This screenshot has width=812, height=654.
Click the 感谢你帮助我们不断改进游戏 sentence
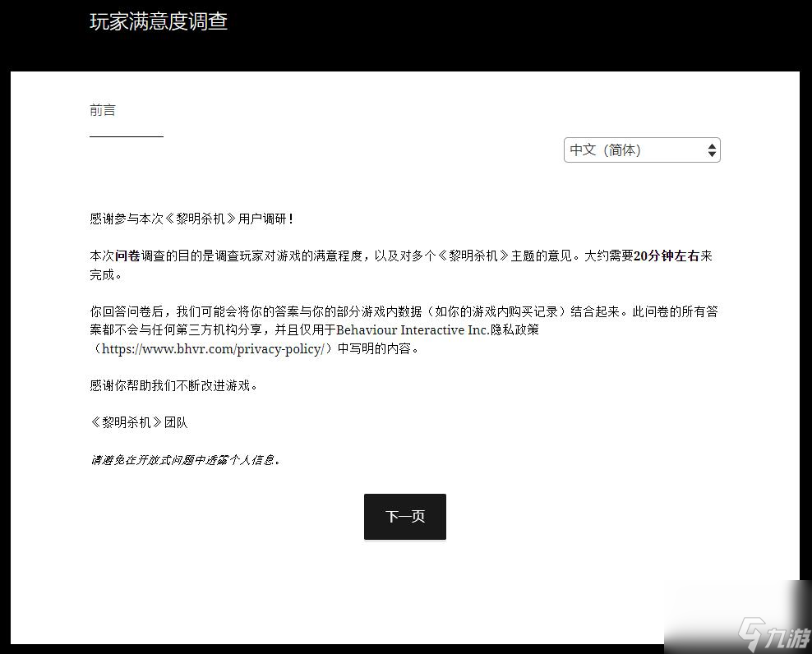coord(173,385)
